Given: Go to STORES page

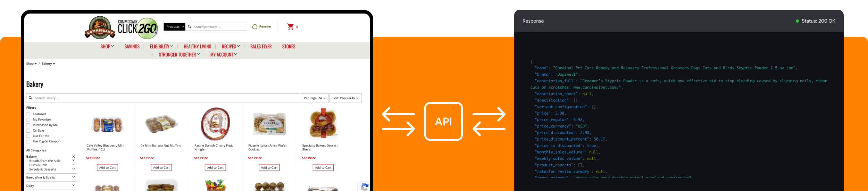Looking at the screenshot, I should click(289, 47).
